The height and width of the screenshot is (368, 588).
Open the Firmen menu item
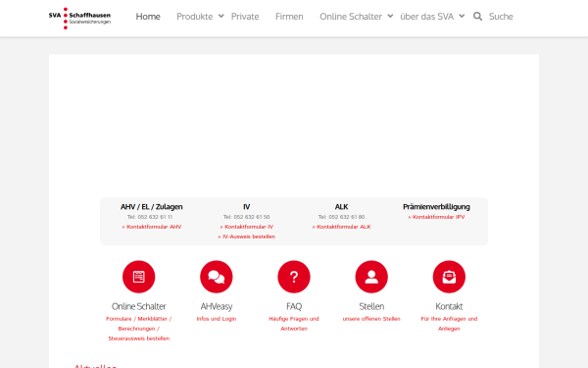pyautogui.click(x=289, y=17)
